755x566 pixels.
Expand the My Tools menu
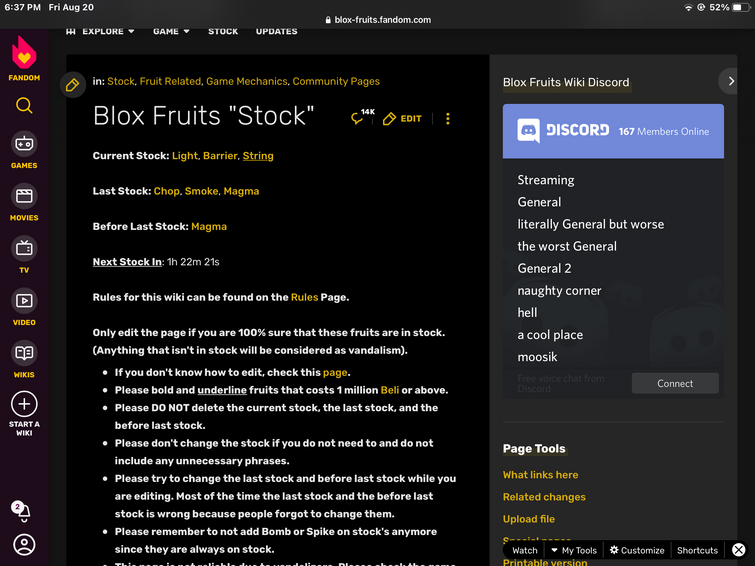pyautogui.click(x=573, y=550)
